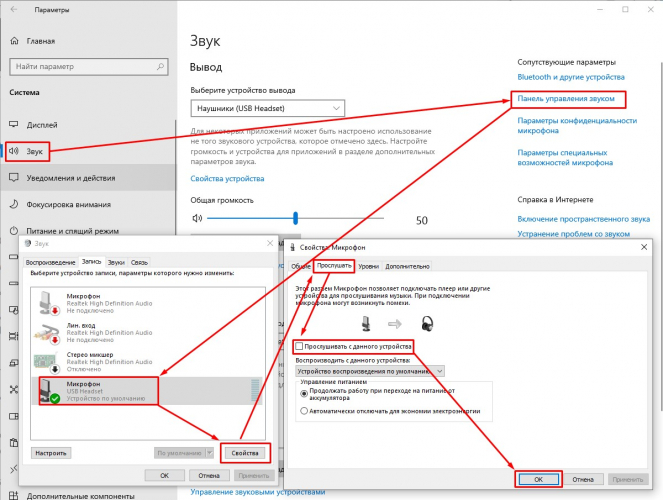Click the speaker icon next to Звук
This screenshot has width=663, height=500.
click(14, 152)
